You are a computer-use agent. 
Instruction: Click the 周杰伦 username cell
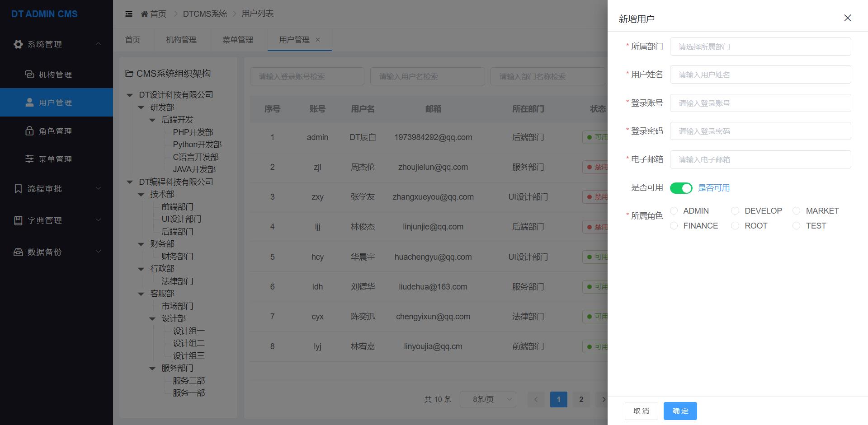pyautogui.click(x=363, y=167)
